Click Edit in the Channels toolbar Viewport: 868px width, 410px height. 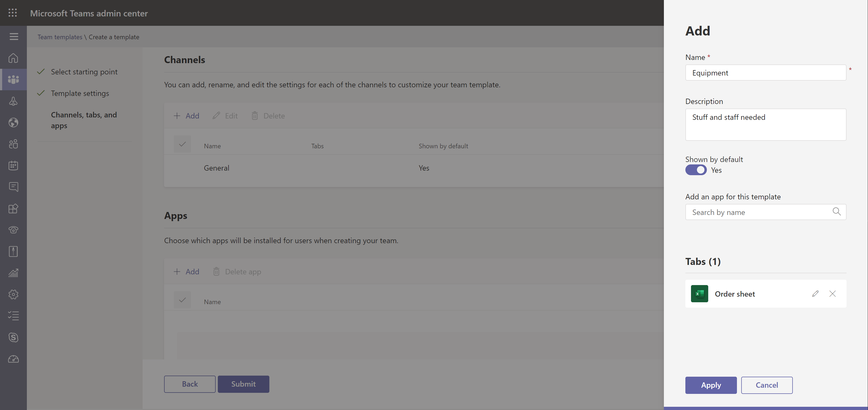tap(225, 116)
